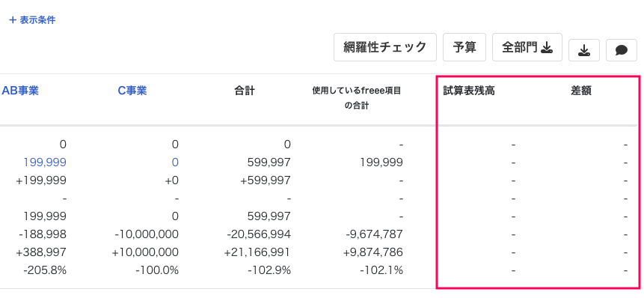The width and height of the screenshot is (644, 298).
Task: Open the AB事業 column header link
Action: [x=20, y=91]
